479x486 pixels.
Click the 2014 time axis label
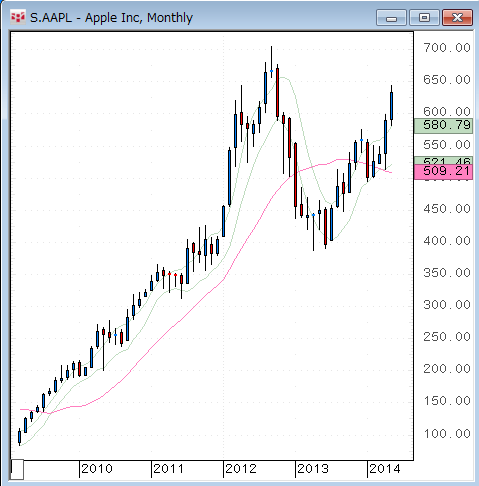[385, 469]
